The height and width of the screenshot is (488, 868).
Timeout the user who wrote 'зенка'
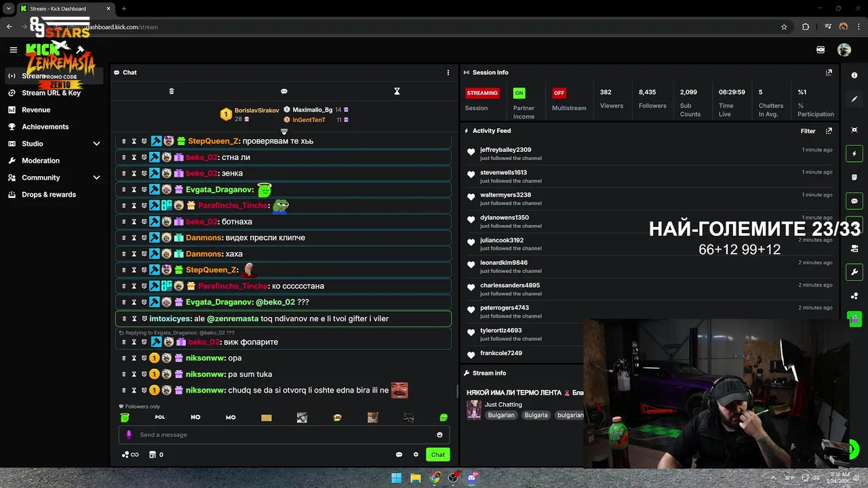click(134, 174)
